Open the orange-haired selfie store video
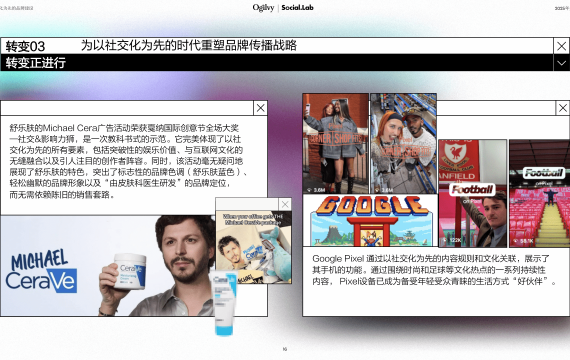 coord(403,143)
